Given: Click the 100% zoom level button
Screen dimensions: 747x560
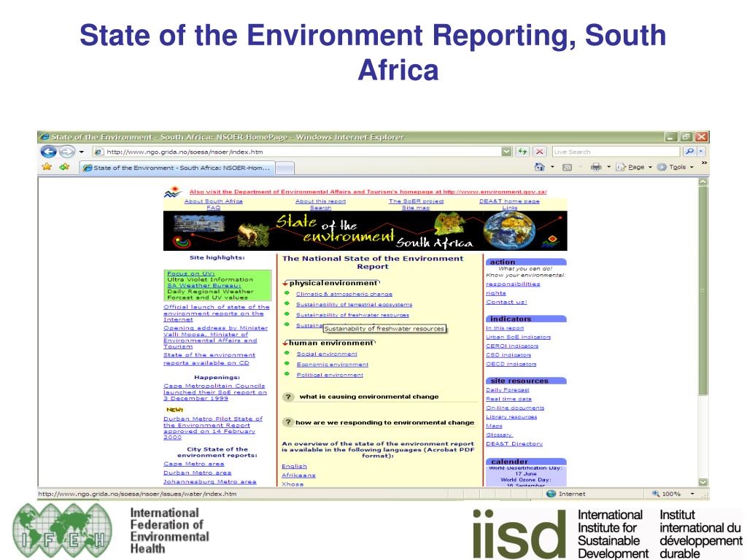Looking at the screenshot, I should point(667,494).
